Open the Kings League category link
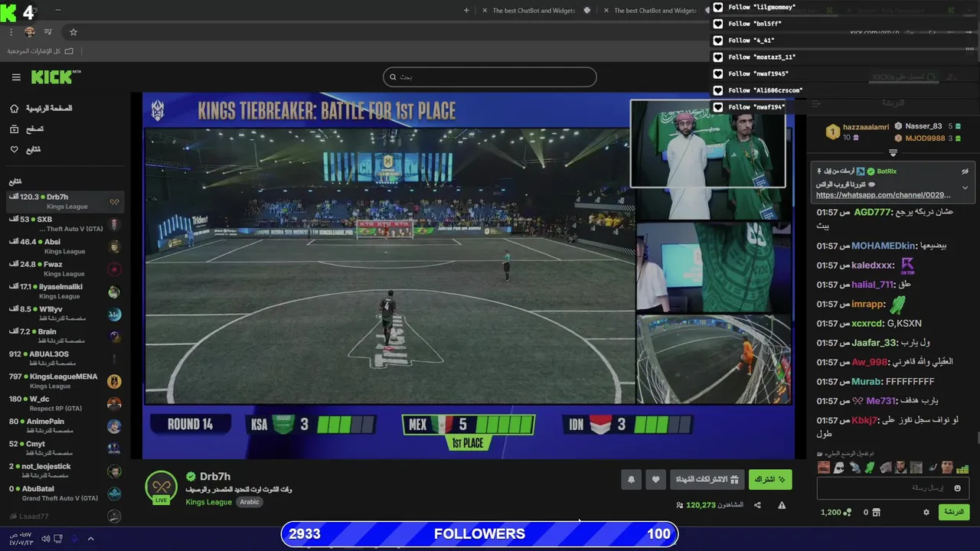The height and width of the screenshot is (551, 980). [x=208, y=502]
